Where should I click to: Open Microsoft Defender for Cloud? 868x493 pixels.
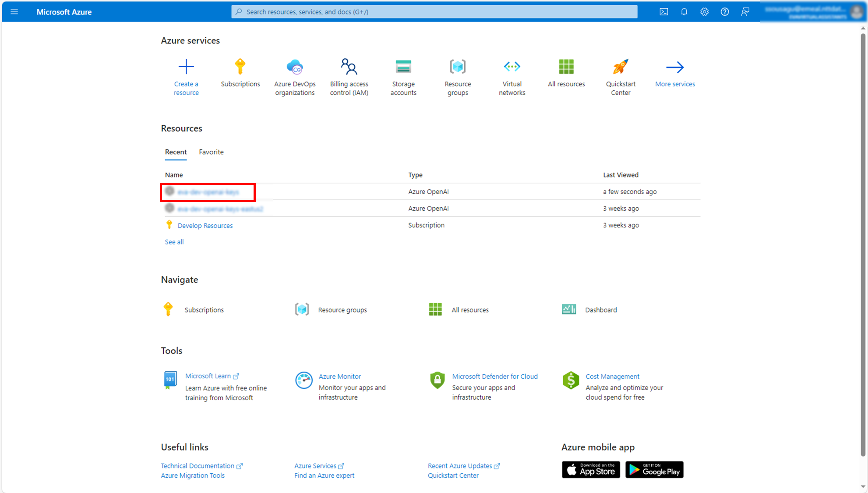coord(495,376)
